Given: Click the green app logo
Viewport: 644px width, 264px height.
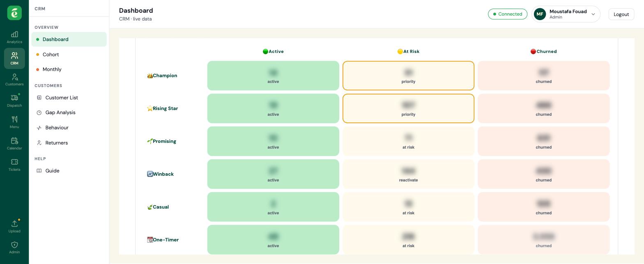Looking at the screenshot, I should (14, 13).
